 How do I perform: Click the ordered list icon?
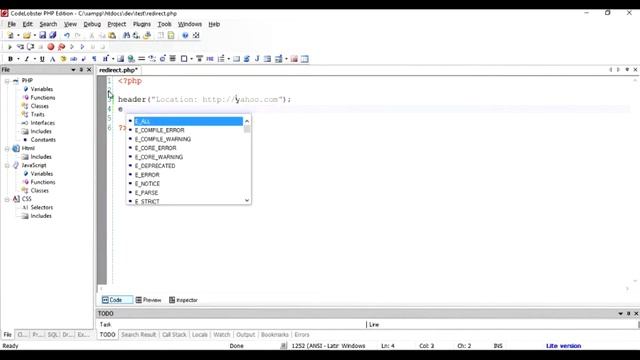(221, 59)
